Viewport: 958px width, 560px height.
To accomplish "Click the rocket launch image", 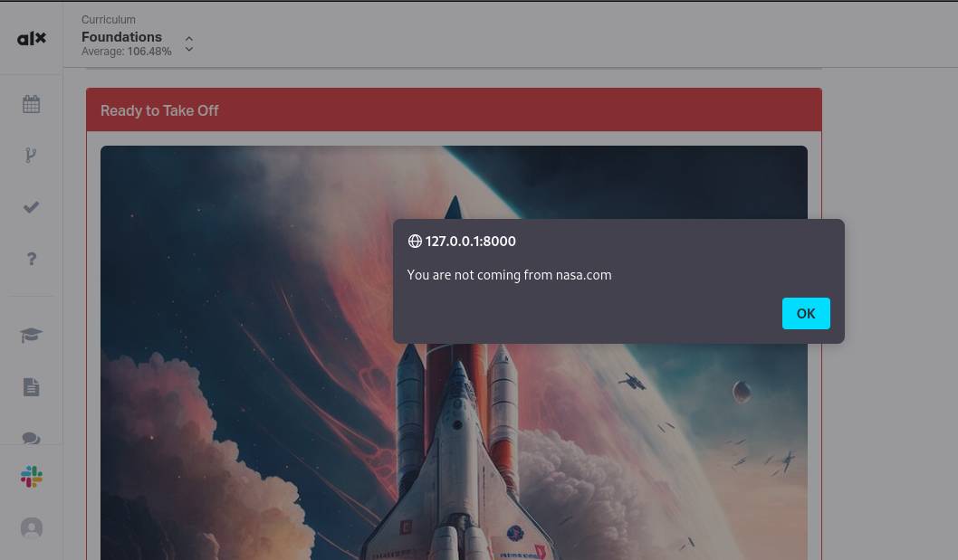I will pos(454,352).
